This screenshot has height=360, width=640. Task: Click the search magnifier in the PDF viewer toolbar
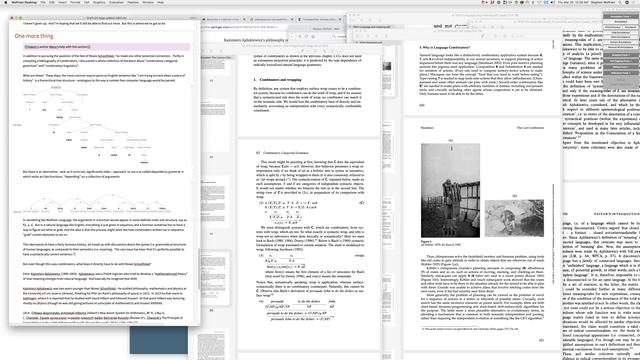334,36
